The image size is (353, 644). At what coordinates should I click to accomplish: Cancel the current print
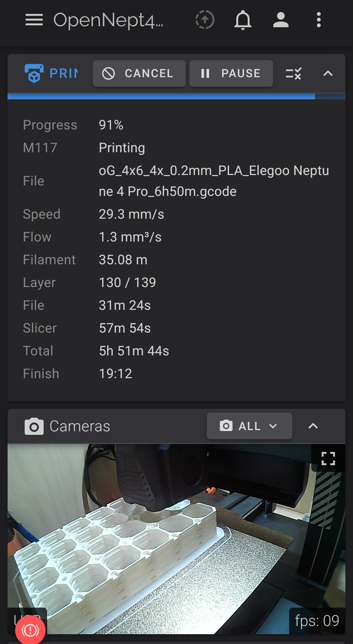(x=139, y=73)
